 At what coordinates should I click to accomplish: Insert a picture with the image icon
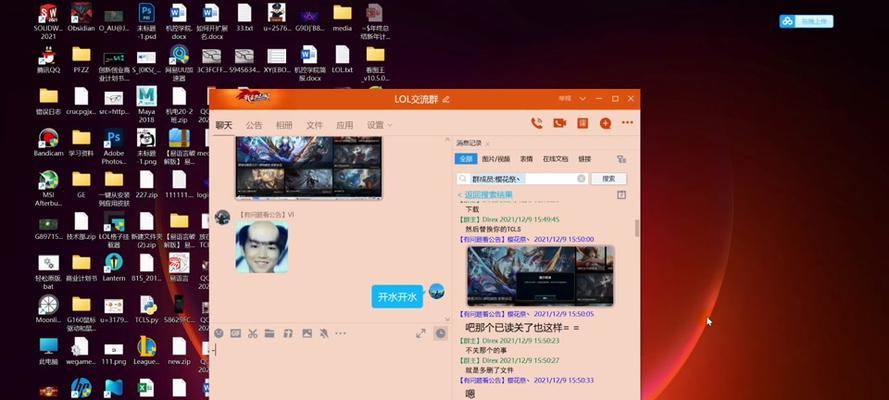[x=307, y=333]
